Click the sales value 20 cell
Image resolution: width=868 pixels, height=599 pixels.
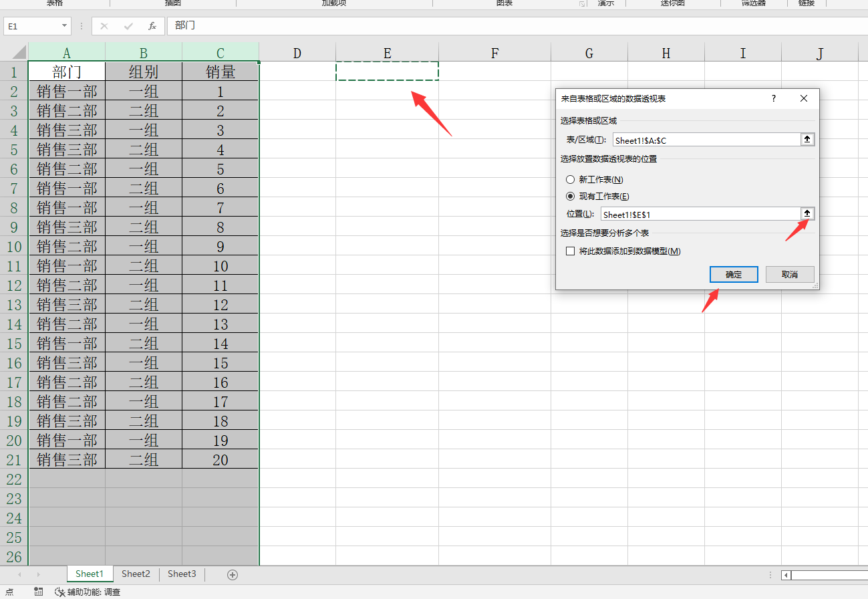[x=221, y=459]
